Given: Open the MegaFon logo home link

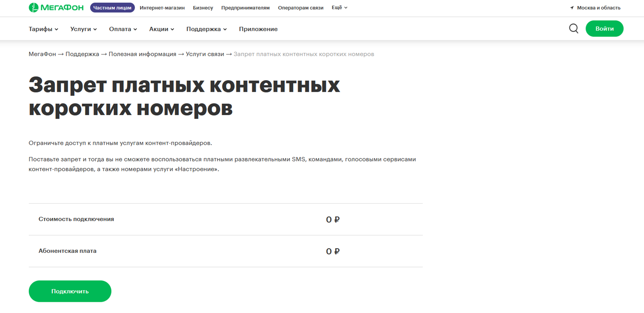Looking at the screenshot, I should tap(56, 8).
